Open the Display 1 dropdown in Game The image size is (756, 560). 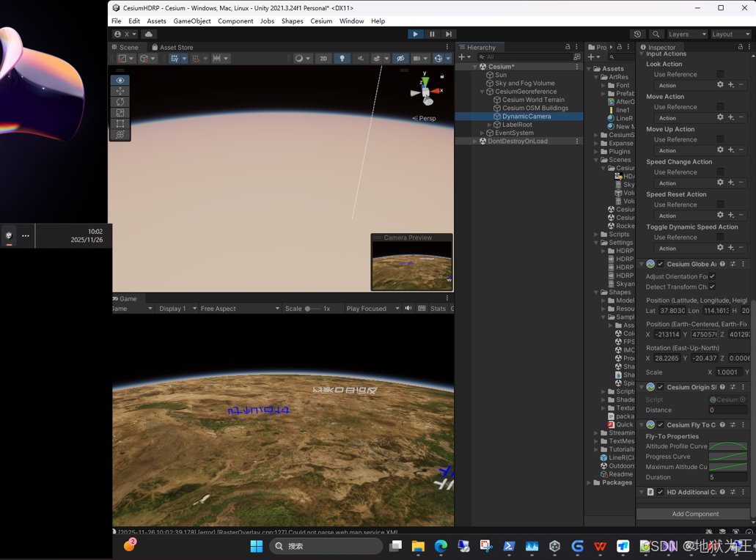(x=178, y=309)
